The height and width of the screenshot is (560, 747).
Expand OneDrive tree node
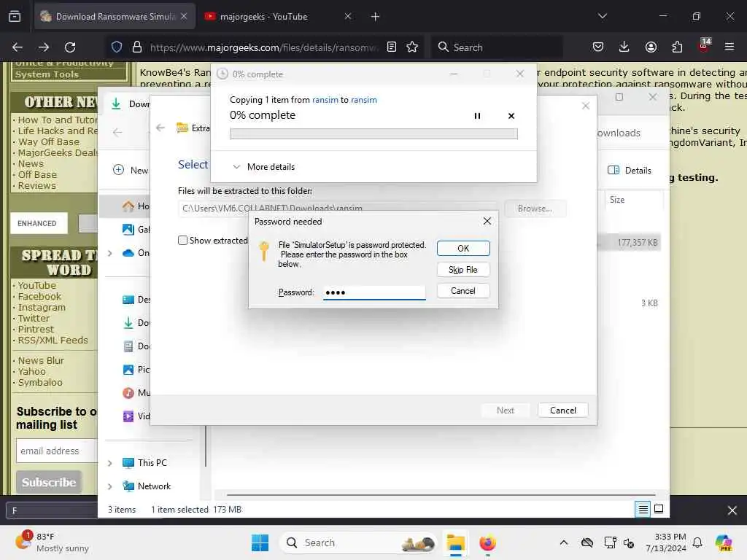pos(110,253)
